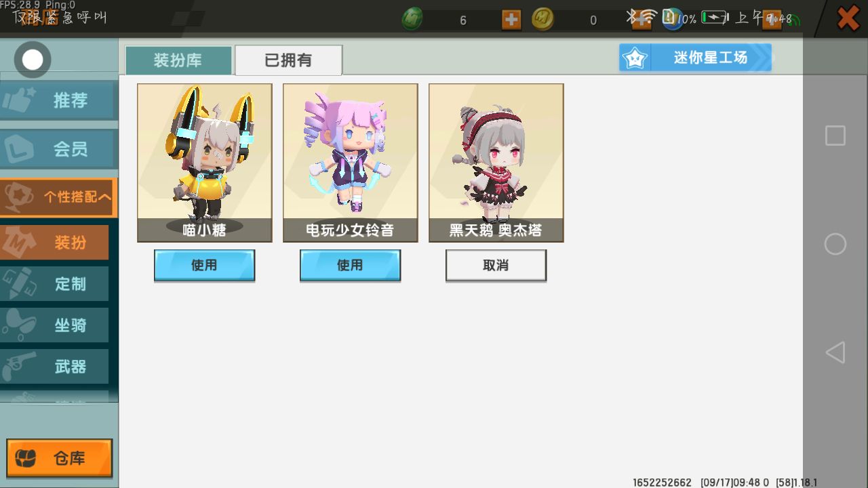Choose the pencil icon for 定制
The height and width of the screenshot is (488, 868).
click(19, 284)
